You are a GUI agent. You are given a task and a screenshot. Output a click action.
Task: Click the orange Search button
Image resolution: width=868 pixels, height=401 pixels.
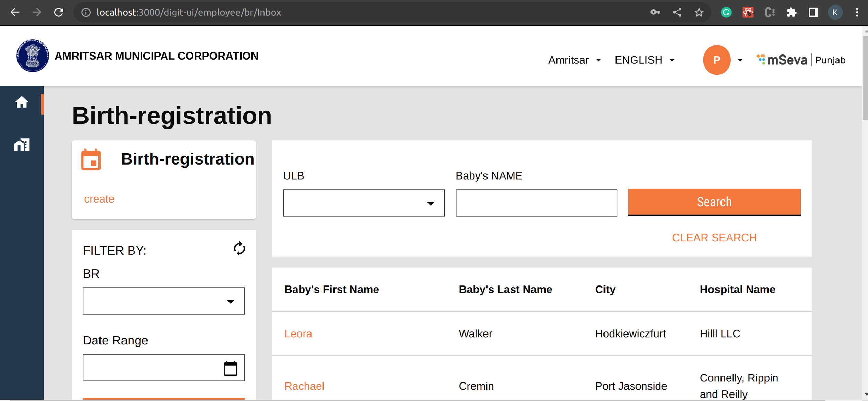coord(714,202)
